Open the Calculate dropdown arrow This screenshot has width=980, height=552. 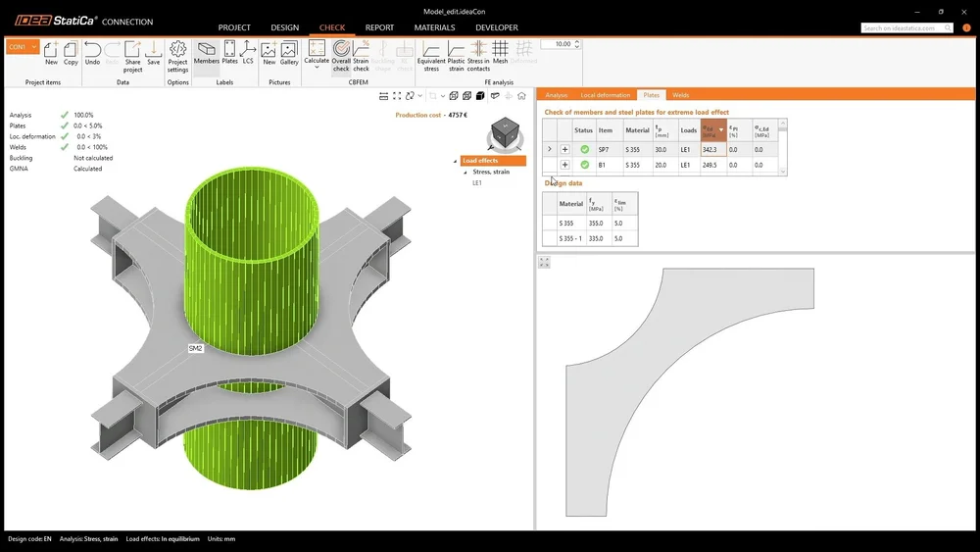317,67
